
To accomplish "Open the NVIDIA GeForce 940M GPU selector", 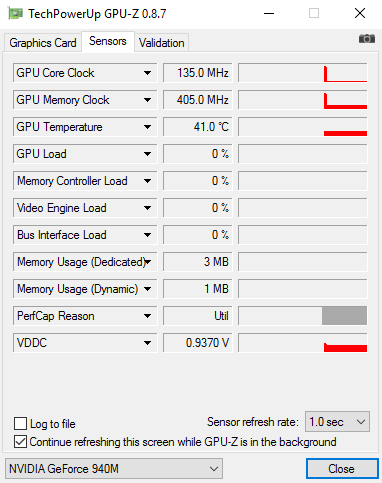I will coord(114,469).
